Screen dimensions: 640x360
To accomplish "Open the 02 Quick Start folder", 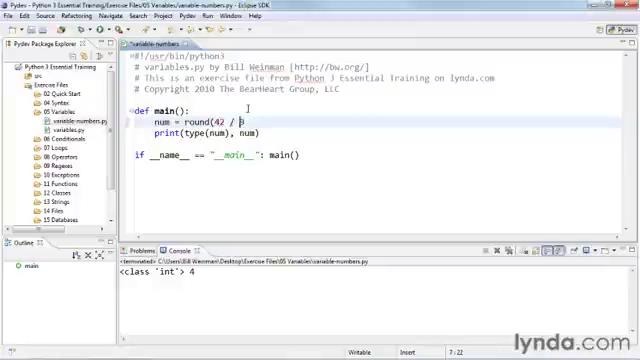I will (x=62, y=94).
